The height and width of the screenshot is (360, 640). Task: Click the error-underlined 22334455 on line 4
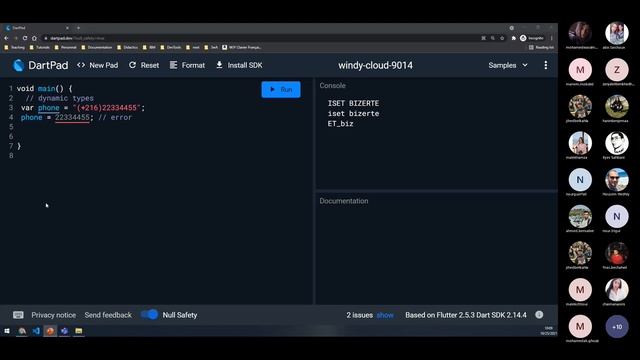72,118
